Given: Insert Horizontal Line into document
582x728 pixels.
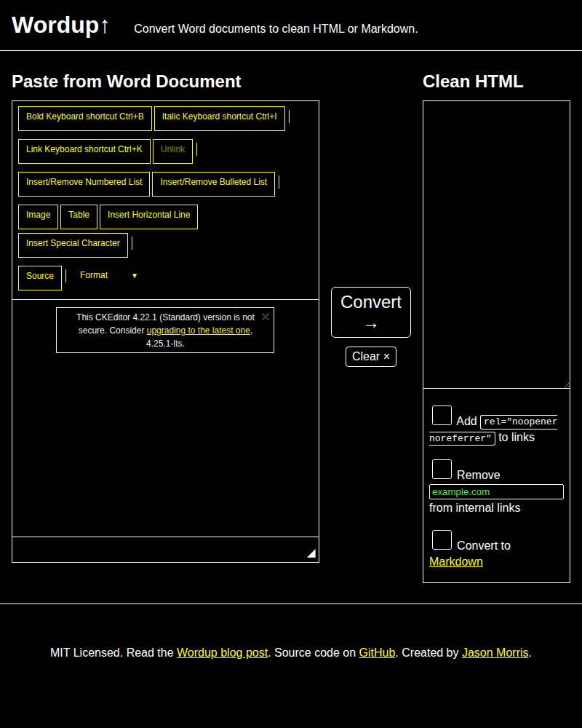Looking at the screenshot, I should pyautogui.click(x=148, y=216).
